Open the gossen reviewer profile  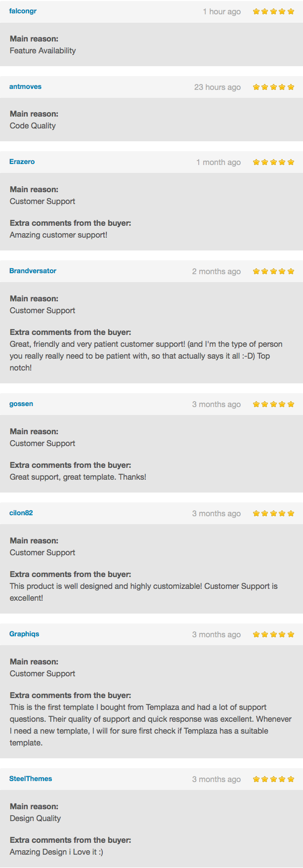click(x=21, y=404)
